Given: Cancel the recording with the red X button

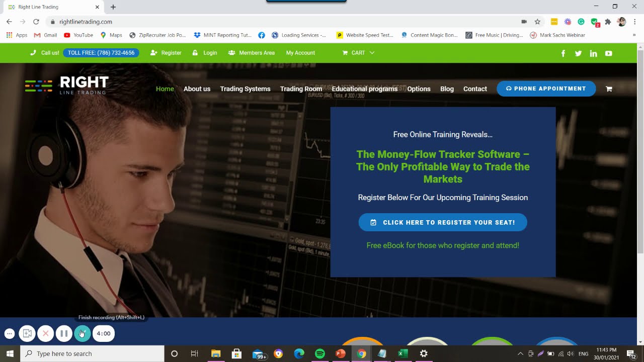Looking at the screenshot, I should click(x=45, y=333).
